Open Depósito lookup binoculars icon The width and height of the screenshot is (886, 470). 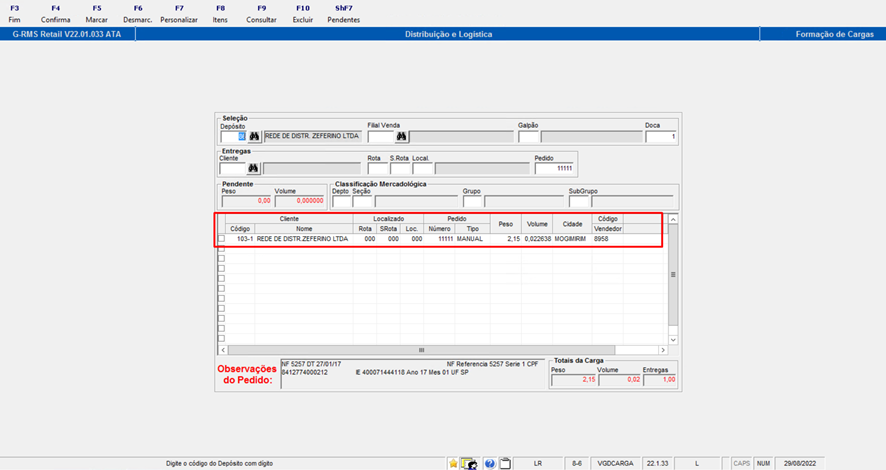[254, 137]
